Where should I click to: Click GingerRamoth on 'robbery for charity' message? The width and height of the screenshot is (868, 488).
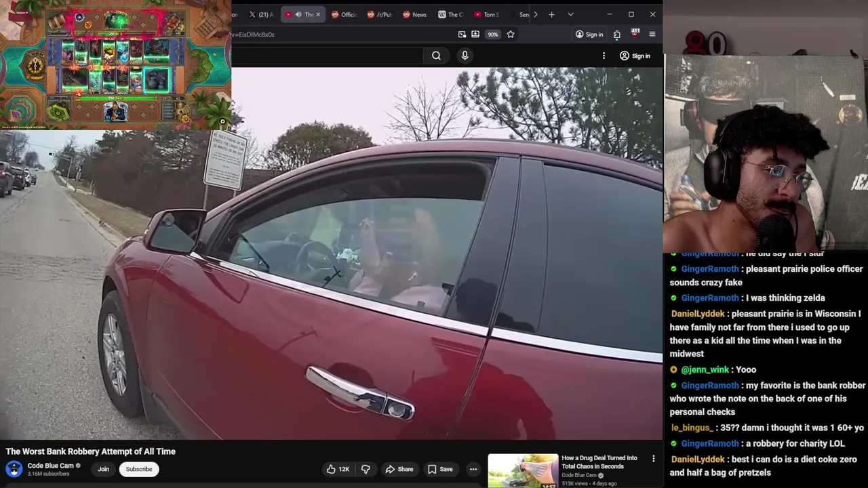[x=709, y=443]
